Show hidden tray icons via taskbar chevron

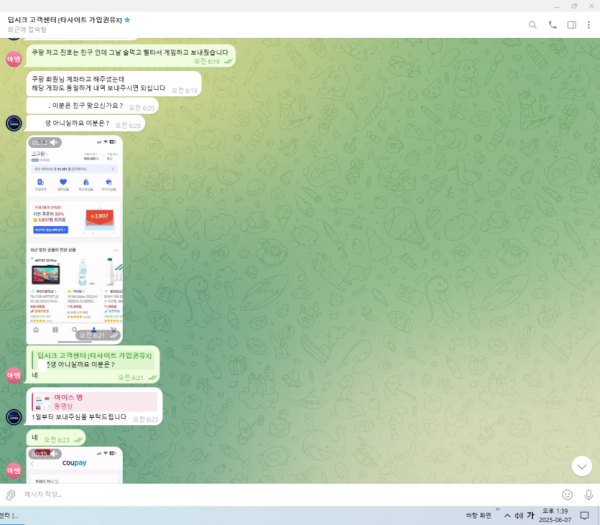tap(507, 515)
